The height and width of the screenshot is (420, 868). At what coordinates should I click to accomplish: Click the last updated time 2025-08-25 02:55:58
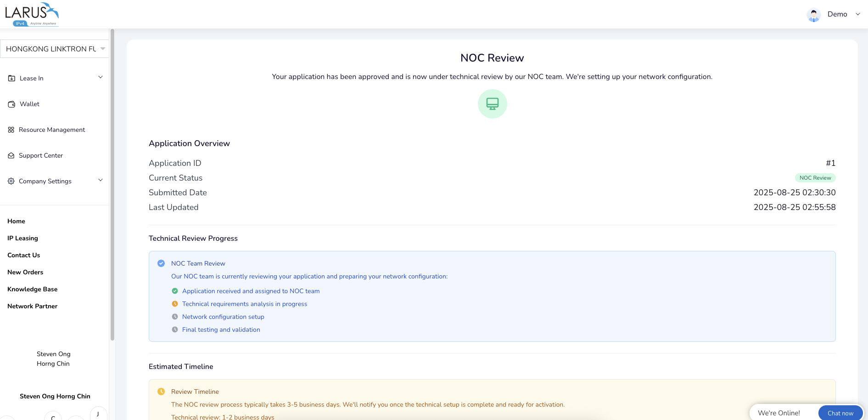pyautogui.click(x=795, y=207)
